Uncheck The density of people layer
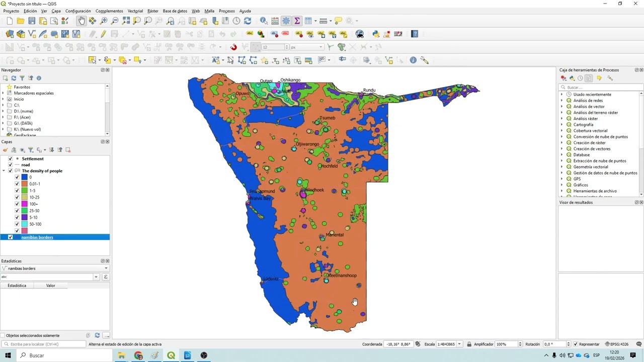Screen dimensions: 644x362 point(11,171)
